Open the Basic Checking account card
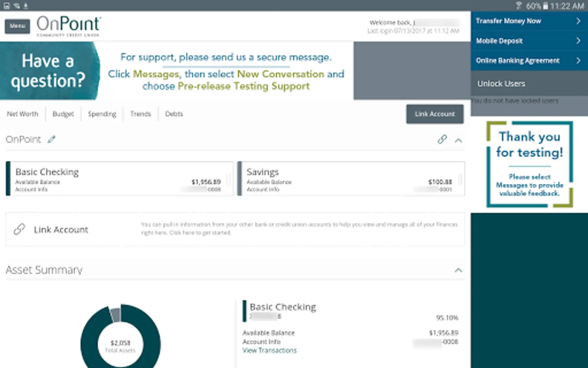This screenshot has height=368, width=588. point(119,179)
